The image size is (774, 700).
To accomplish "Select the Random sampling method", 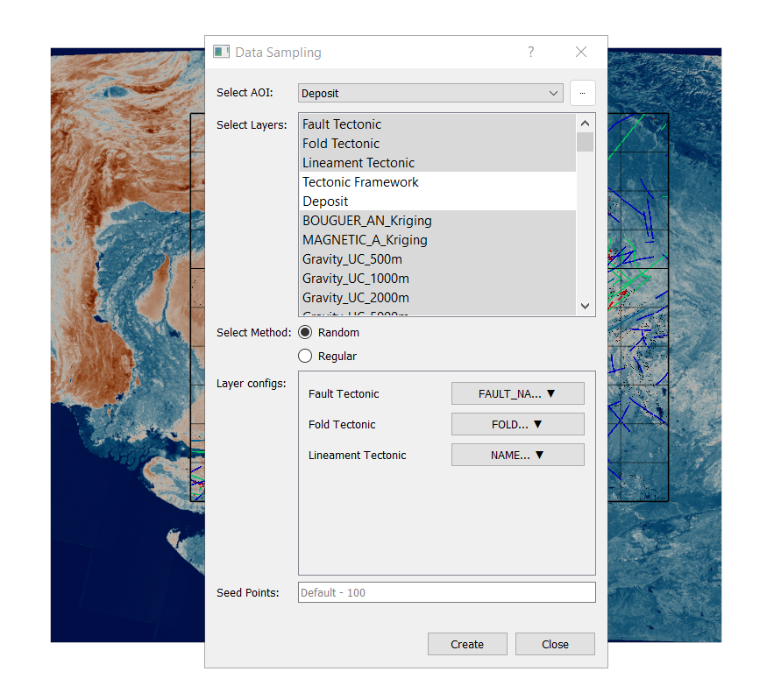I will (x=306, y=333).
